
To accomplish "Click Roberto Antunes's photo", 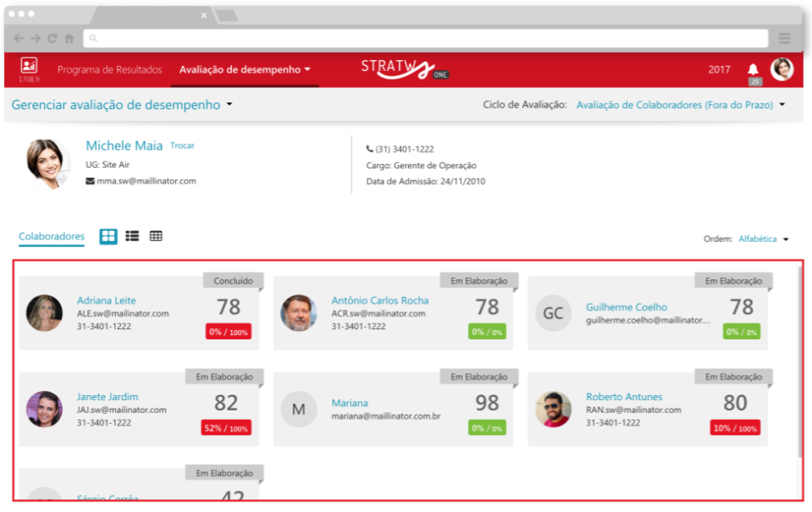I will [553, 410].
